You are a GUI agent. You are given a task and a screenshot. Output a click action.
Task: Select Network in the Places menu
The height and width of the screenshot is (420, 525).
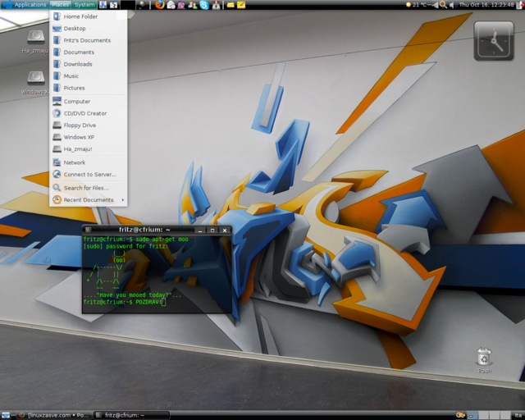click(x=89, y=162)
